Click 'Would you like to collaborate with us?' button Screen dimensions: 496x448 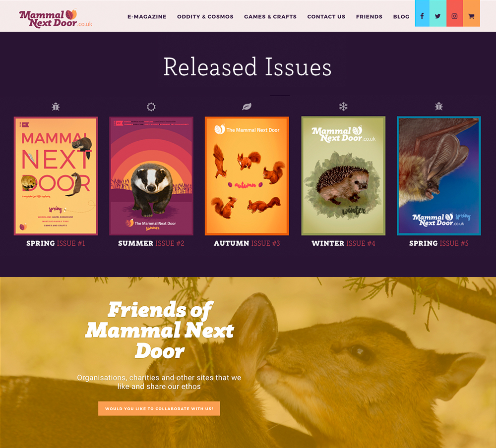point(159,408)
